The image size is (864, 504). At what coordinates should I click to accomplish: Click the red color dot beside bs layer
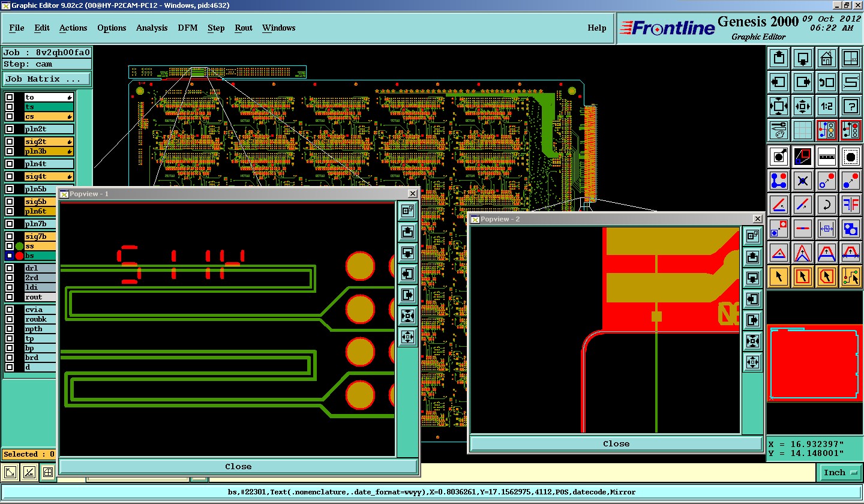(19, 256)
